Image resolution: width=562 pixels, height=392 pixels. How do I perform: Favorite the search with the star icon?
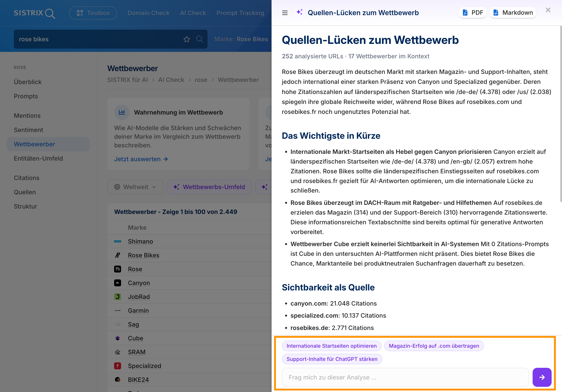[x=187, y=39]
